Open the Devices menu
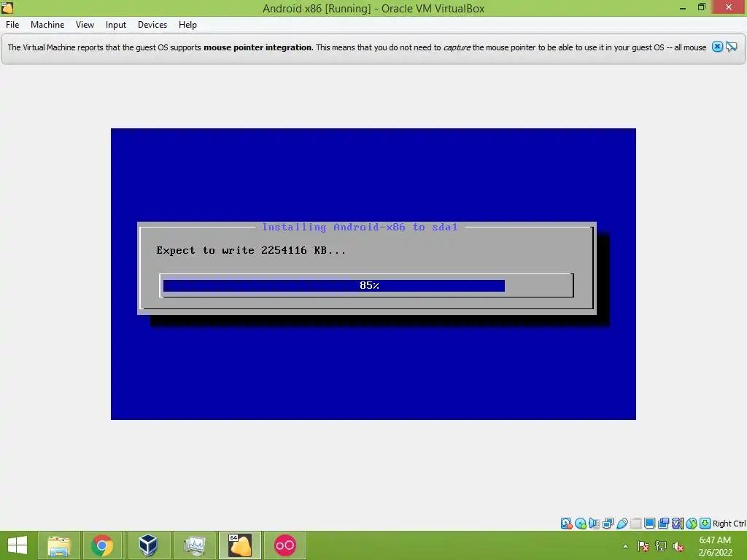This screenshot has height=560, width=747. click(152, 25)
